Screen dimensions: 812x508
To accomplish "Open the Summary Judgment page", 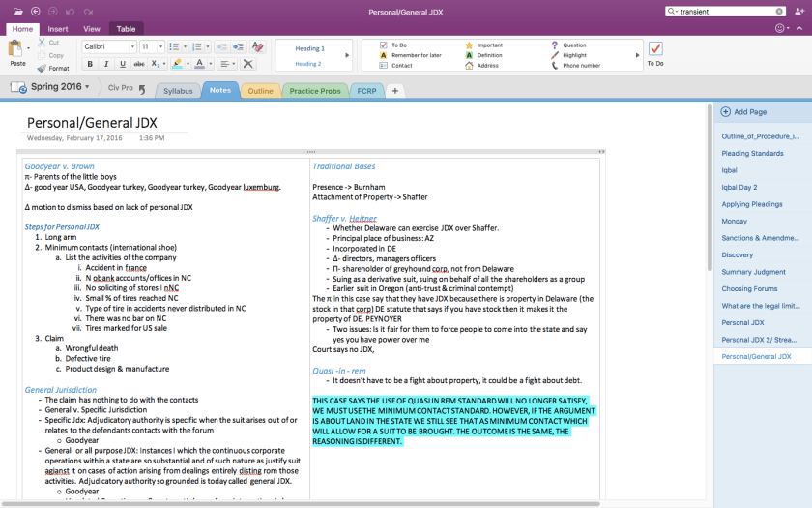I will pos(753,272).
